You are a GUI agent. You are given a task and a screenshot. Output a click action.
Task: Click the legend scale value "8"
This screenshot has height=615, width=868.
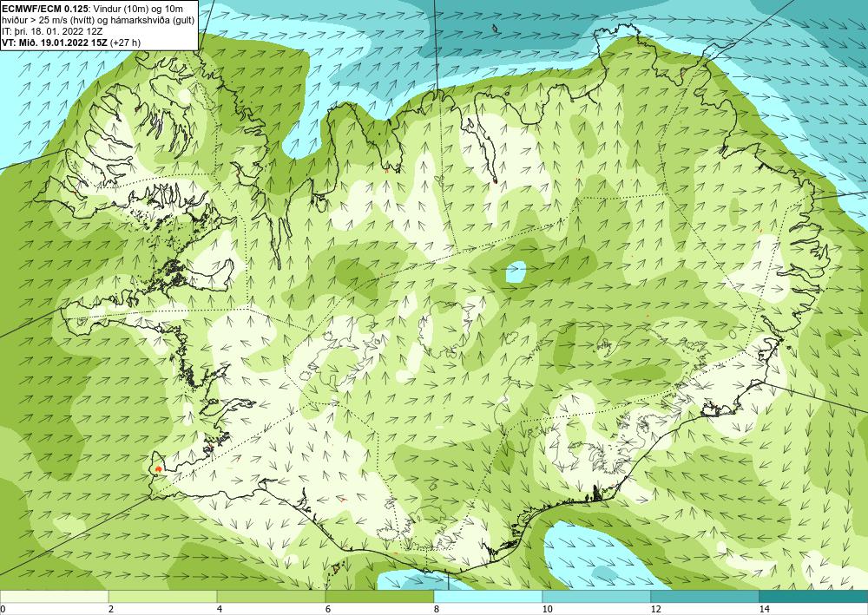437,609
